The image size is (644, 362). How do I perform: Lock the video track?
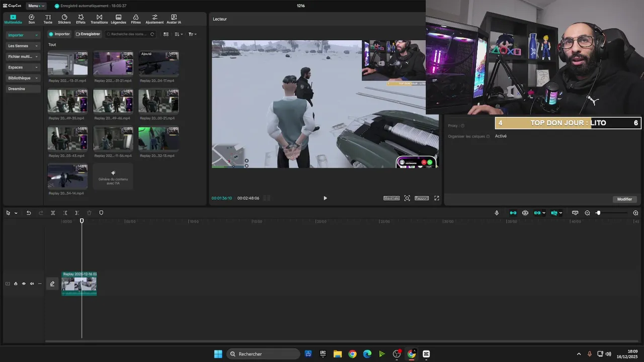[x=16, y=284]
